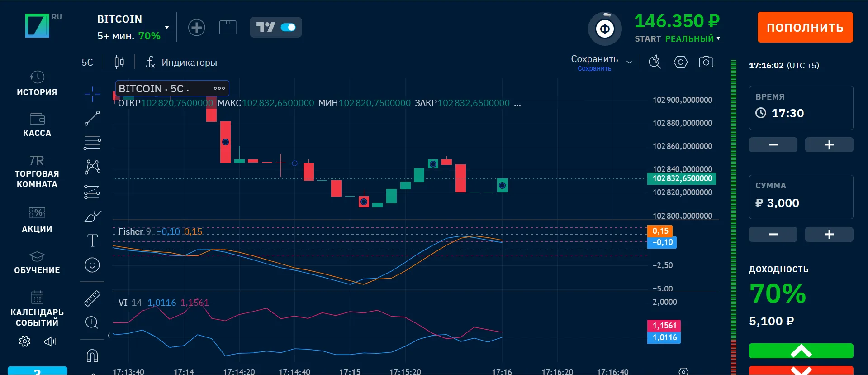The width and height of the screenshot is (868, 375).
Task: Open the START account type dropdown
Action: pyautogui.click(x=718, y=38)
